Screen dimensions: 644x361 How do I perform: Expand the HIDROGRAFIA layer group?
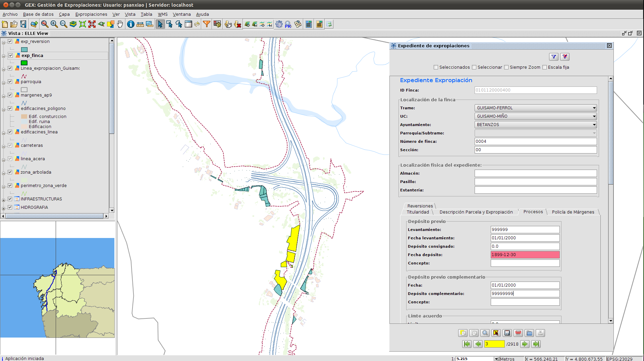tap(3, 208)
